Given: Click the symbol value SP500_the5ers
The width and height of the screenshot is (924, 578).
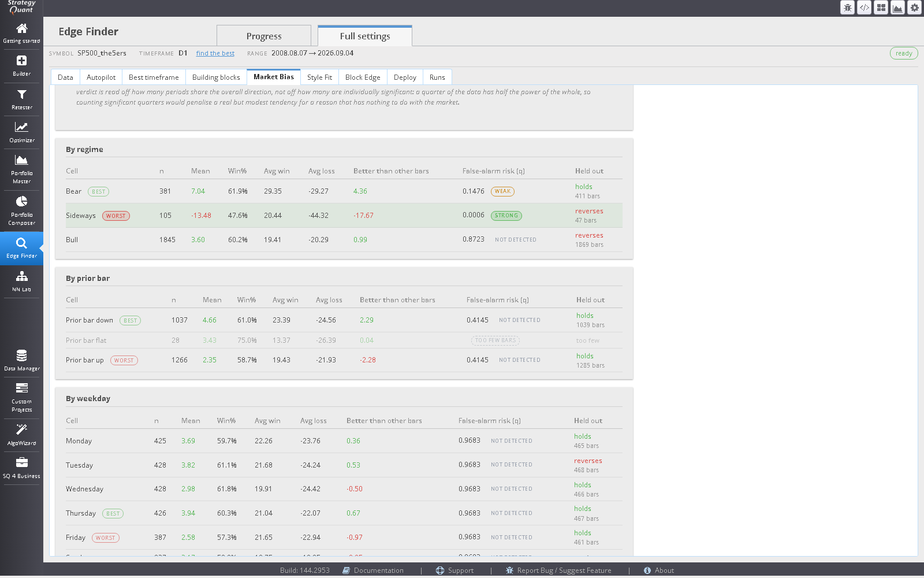Looking at the screenshot, I should (x=102, y=53).
